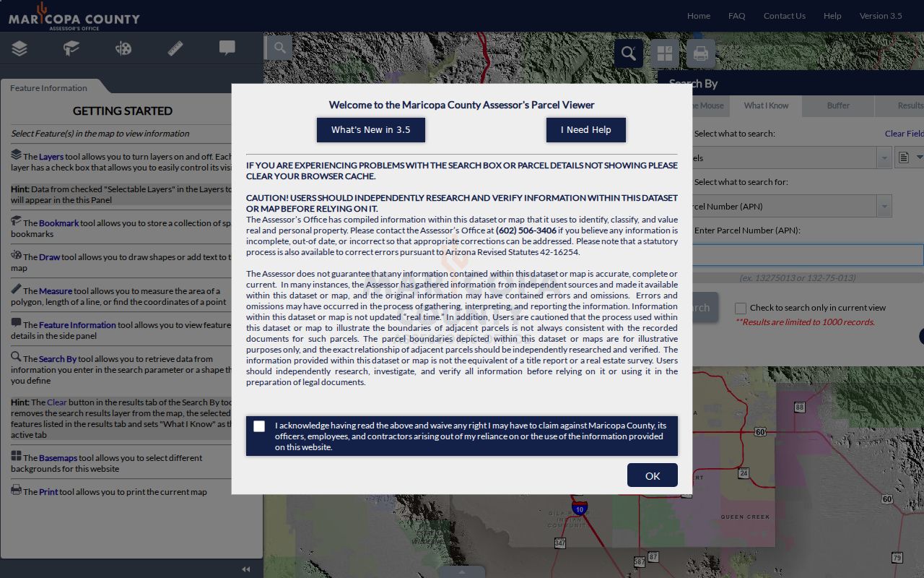Open the Feature Information speech-bubble icon
The image size is (924, 578).
(227, 48)
